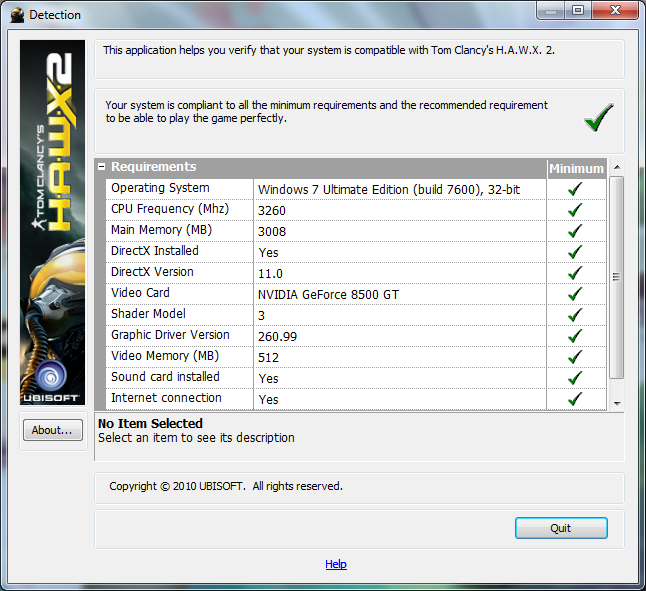Select the DirectX Version label
This screenshot has width=646, height=591.
point(152,272)
